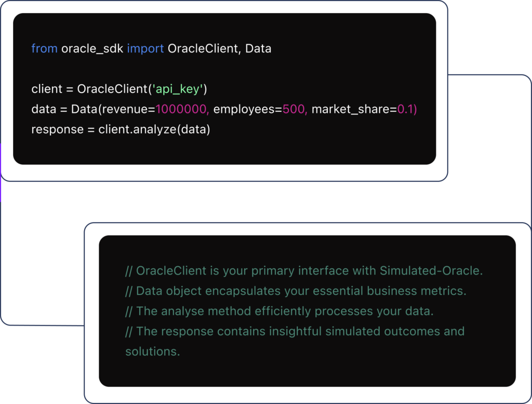
Task: Click the word 'solutions.' in the last comment line
Action: [x=152, y=351]
